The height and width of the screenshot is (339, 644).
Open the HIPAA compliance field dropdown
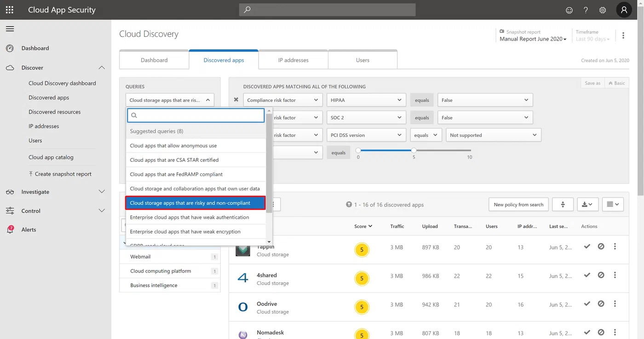pyautogui.click(x=366, y=100)
